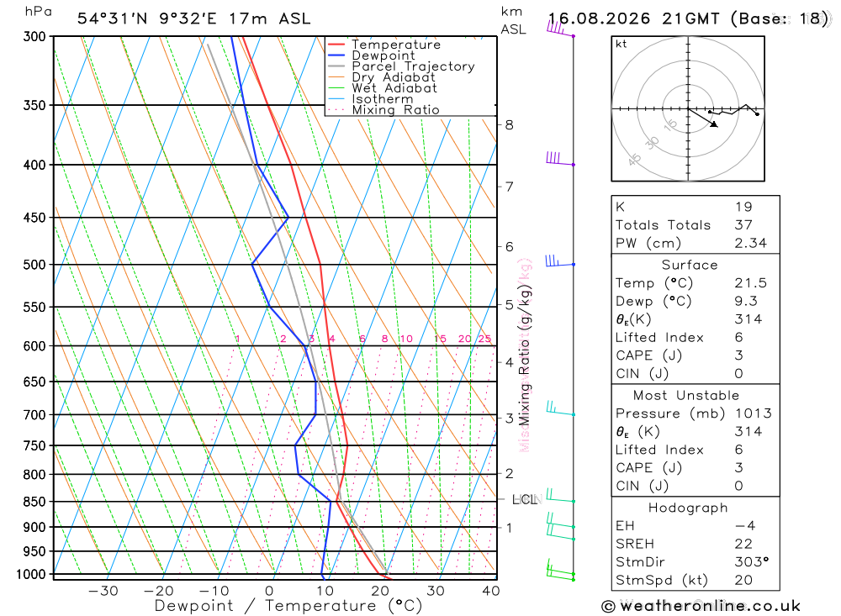Click the blue Dewpoint line sample in legend
Image resolution: width=841 pixels, height=616 pixels.
336,55
